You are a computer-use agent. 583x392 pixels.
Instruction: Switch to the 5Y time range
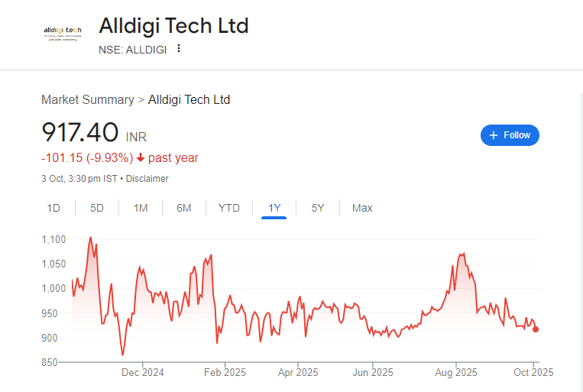tap(318, 208)
